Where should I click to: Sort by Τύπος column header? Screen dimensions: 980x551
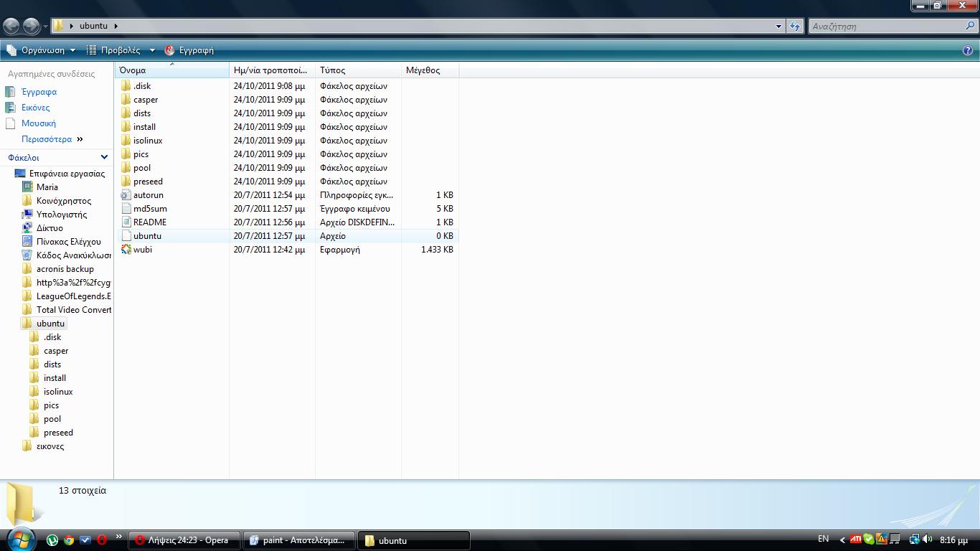359,70
